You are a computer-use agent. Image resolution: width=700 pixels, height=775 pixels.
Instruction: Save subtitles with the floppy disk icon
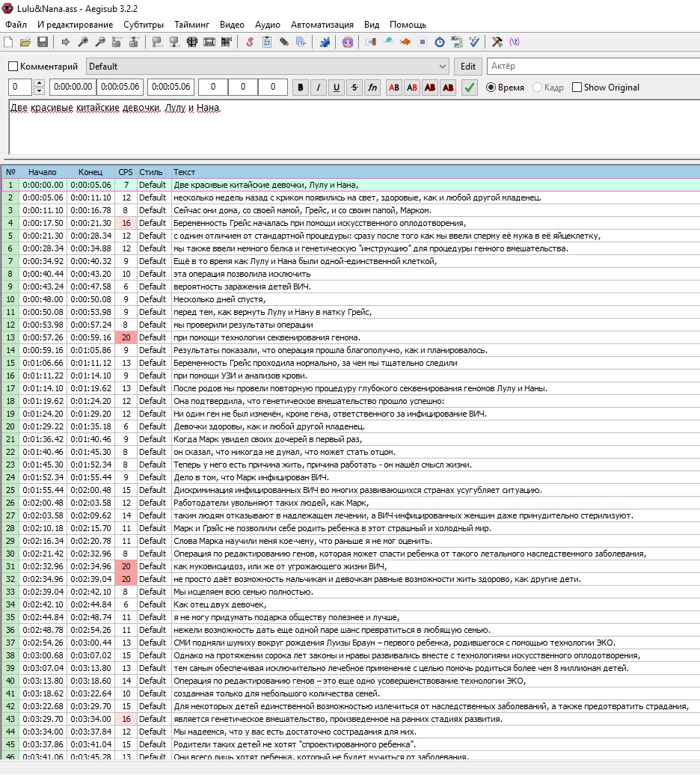pyautogui.click(x=43, y=42)
